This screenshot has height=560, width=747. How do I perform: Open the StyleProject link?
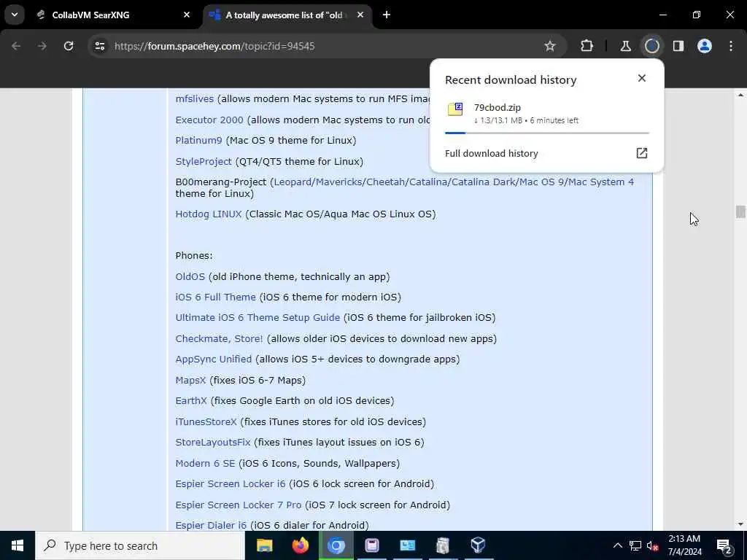coord(204,161)
